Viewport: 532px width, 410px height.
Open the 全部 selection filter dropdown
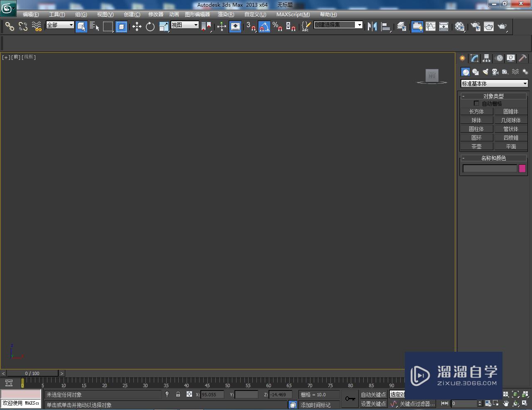59,25
